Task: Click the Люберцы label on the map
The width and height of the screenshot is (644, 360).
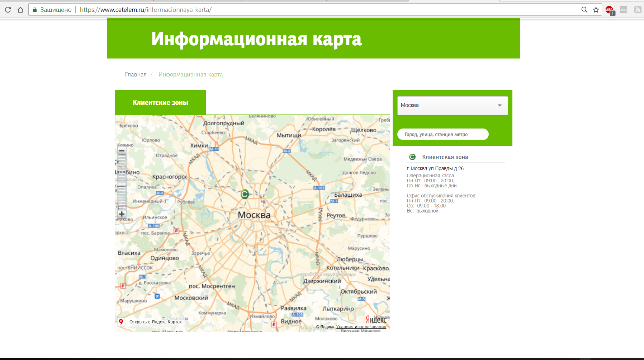Action: (x=350, y=259)
